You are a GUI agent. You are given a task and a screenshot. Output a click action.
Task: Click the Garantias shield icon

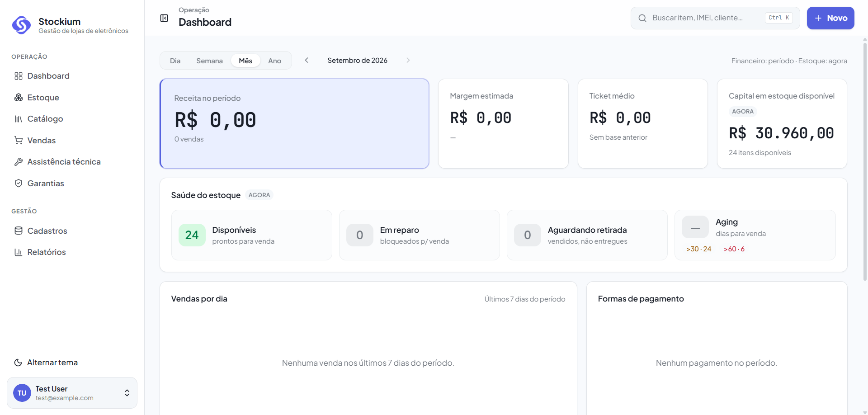pyautogui.click(x=19, y=183)
